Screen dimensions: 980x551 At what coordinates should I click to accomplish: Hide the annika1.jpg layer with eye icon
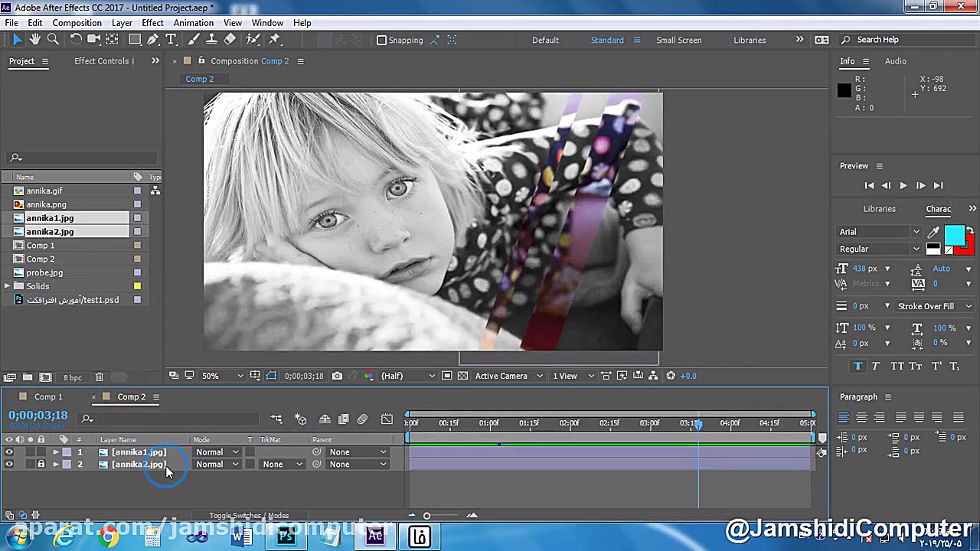pos(9,452)
